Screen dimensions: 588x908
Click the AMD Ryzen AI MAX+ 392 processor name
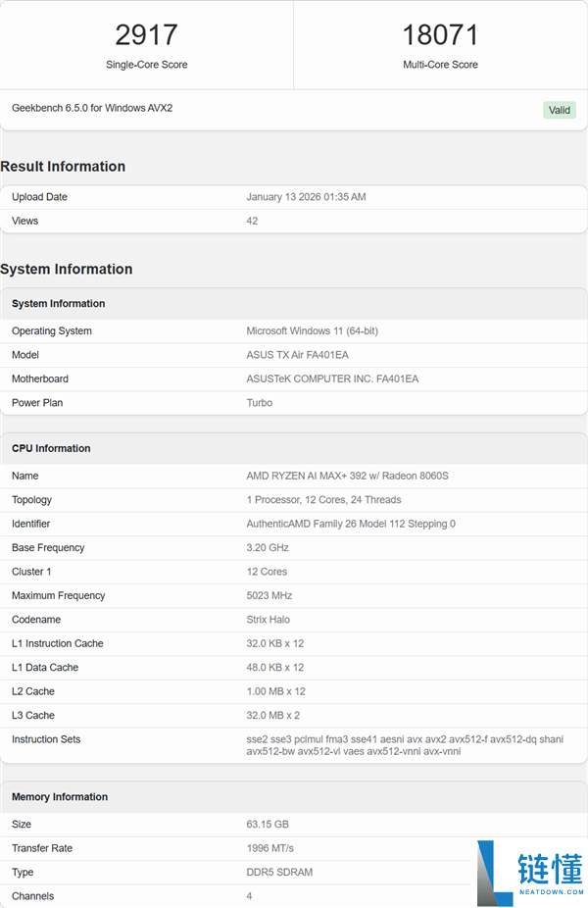click(x=347, y=477)
